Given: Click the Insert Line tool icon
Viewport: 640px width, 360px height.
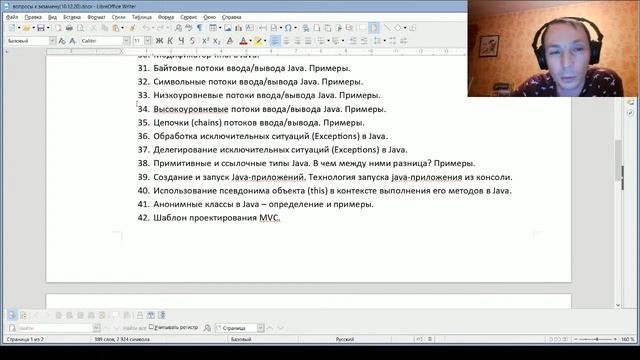Looking at the screenshot, I should [x=387, y=28].
